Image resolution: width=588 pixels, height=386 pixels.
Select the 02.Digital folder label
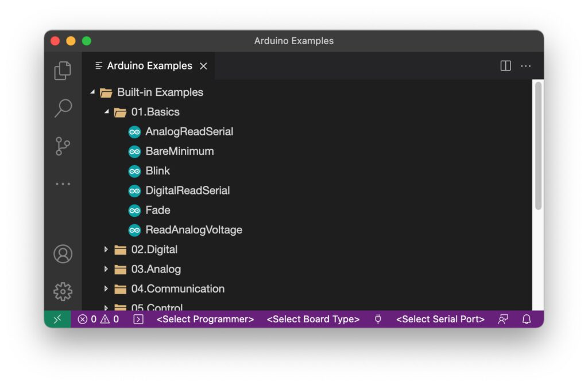tap(154, 249)
